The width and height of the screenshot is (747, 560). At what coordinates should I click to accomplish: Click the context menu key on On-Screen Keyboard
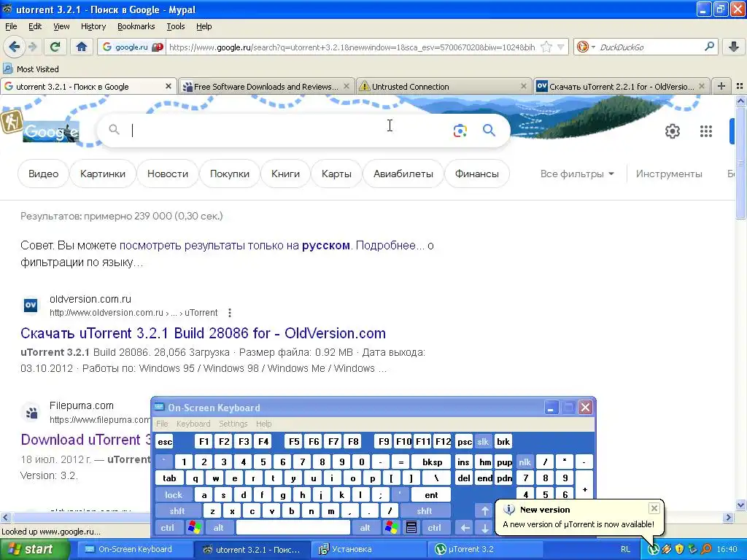(x=411, y=528)
